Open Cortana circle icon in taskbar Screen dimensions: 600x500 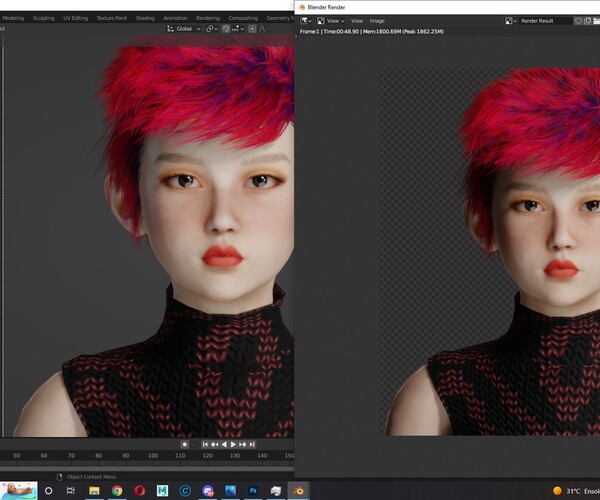click(49, 490)
